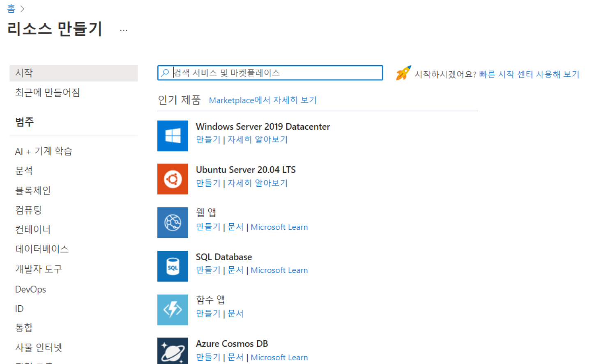
Task: Select the 컨테이너 category
Action: tap(33, 229)
